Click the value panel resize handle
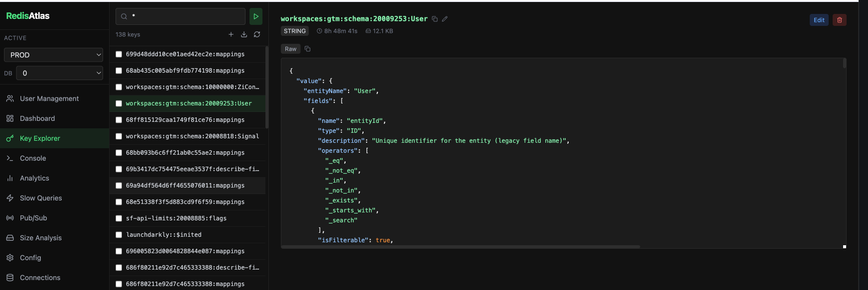The width and height of the screenshot is (868, 290). [x=845, y=247]
